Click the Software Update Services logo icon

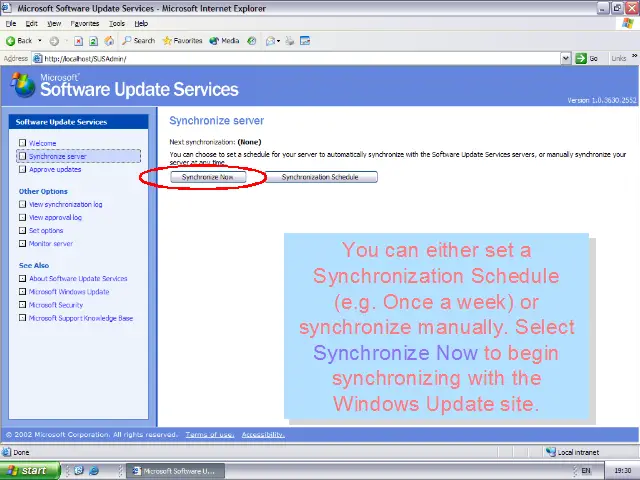(23, 84)
